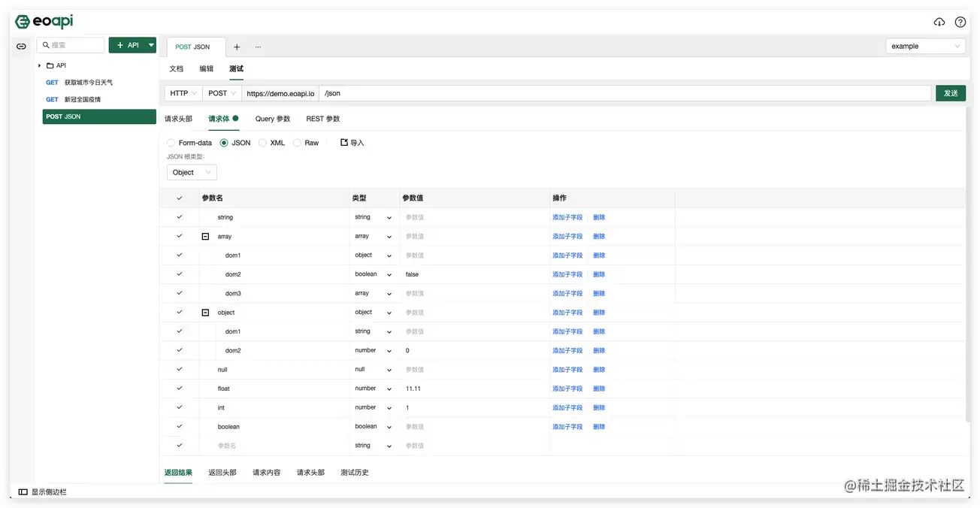Image resolution: width=980 pixels, height=508 pixels.
Task: Click 添加子字段 for array row
Action: 567,237
